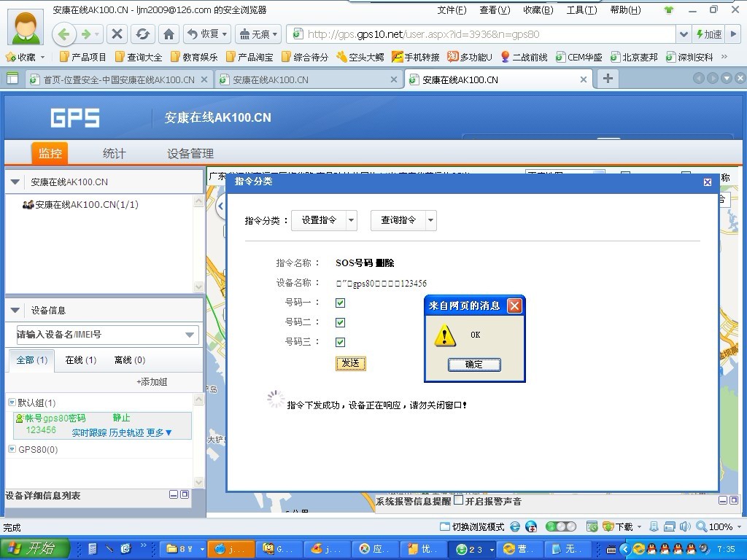Show 离线 (0) device list tab

tap(130, 360)
